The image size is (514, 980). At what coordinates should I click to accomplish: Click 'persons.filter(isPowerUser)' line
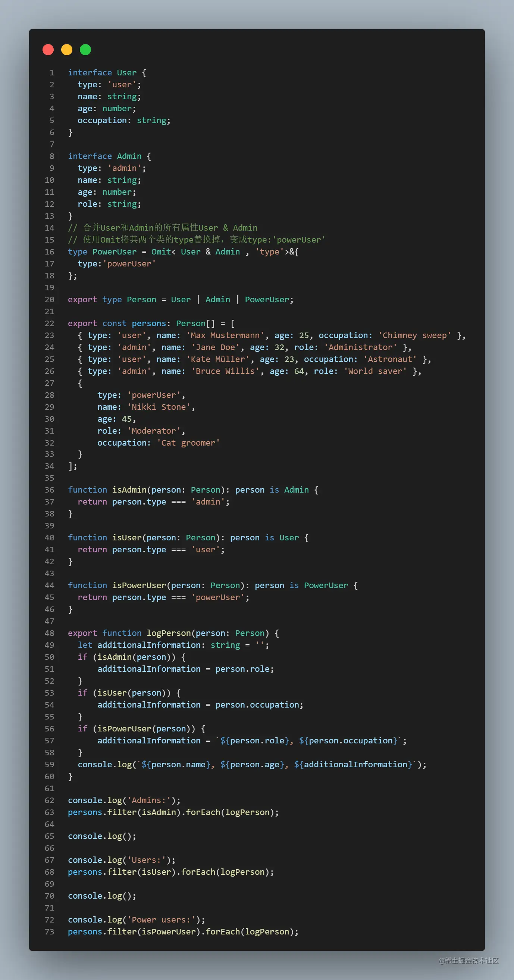(183, 932)
